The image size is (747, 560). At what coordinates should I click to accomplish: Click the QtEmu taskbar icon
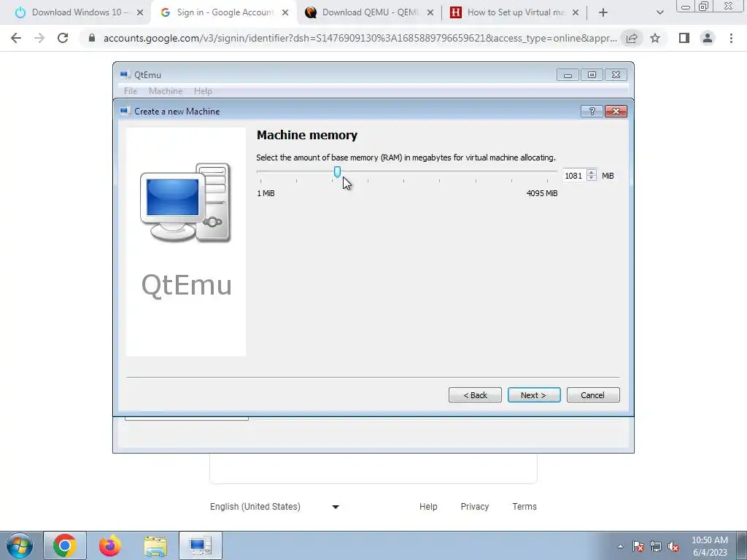point(201,545)
